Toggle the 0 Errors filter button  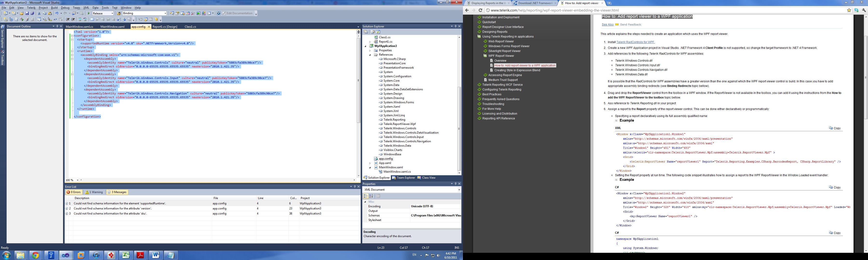pyautogui.click(x=74, y=192)
